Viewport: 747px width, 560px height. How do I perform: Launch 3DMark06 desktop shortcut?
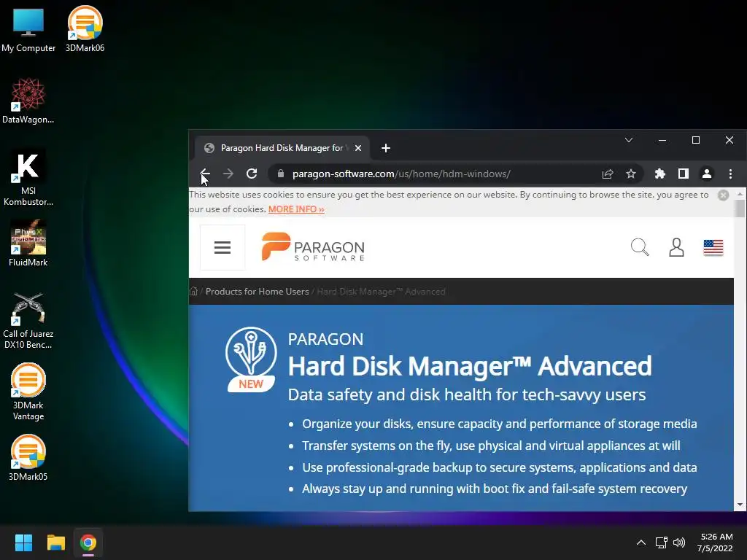[85, 29]
